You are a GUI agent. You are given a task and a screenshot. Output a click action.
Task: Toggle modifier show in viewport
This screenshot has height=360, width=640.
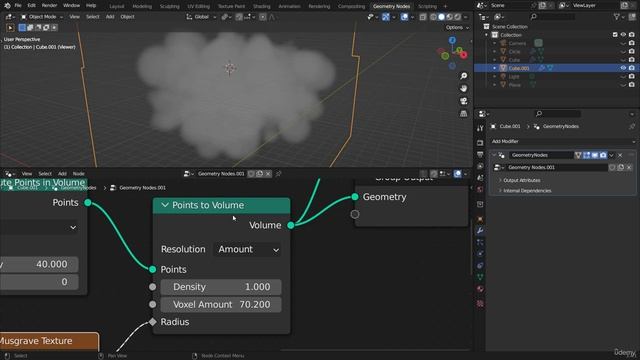(x=595, y=155)
